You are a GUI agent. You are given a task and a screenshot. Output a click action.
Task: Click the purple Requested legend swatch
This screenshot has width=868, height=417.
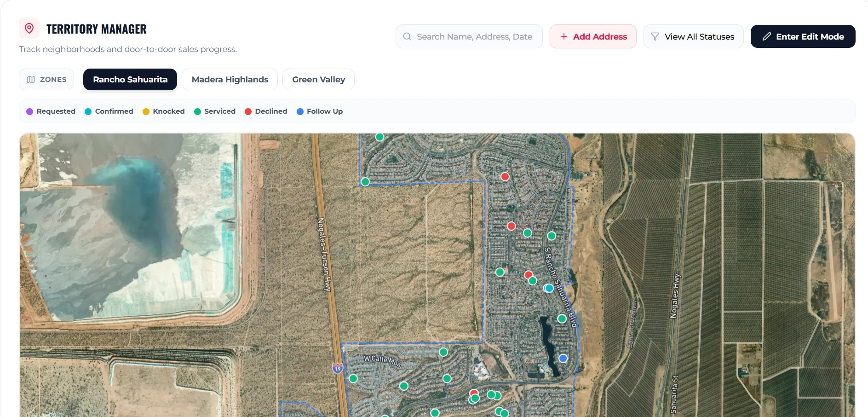(29, 111)
